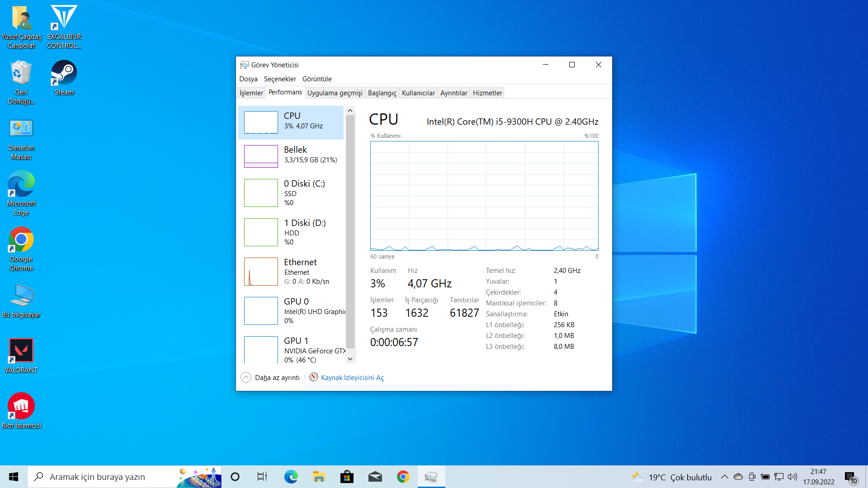
Task: Open the 0 Diski (C:) SSD panel
Action: [x=291, y=193]
